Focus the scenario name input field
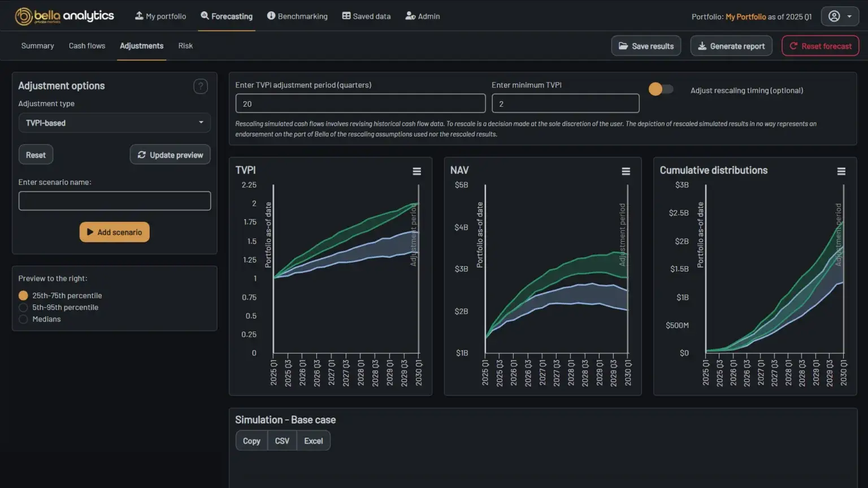Viewport: 868px width, 488px height. click(115, 201)
